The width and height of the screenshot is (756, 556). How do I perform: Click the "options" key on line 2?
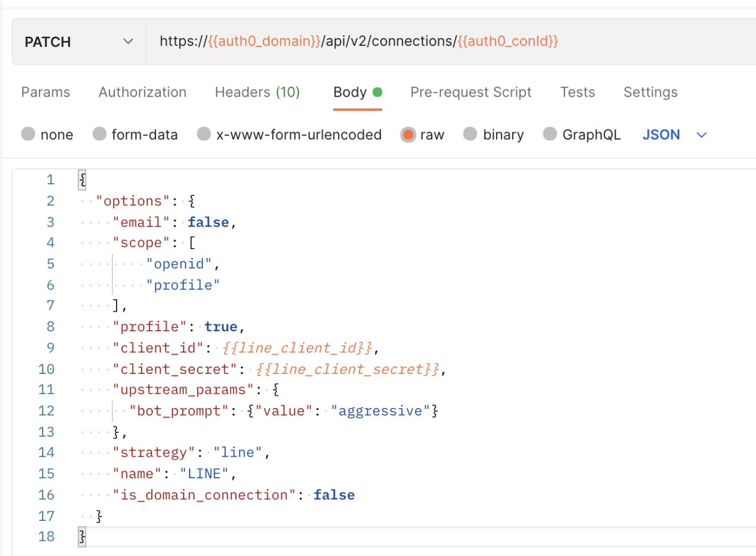coord(133,201)
